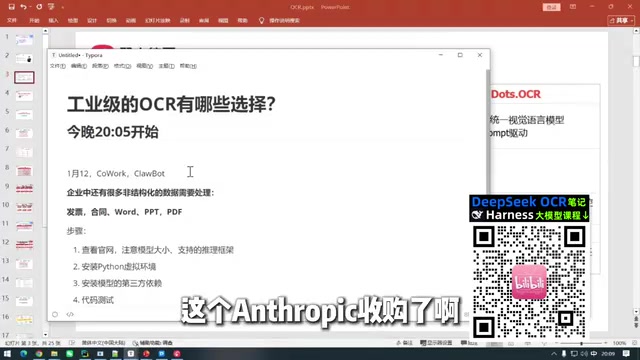Open Typora 文件(F) menu

58,66
